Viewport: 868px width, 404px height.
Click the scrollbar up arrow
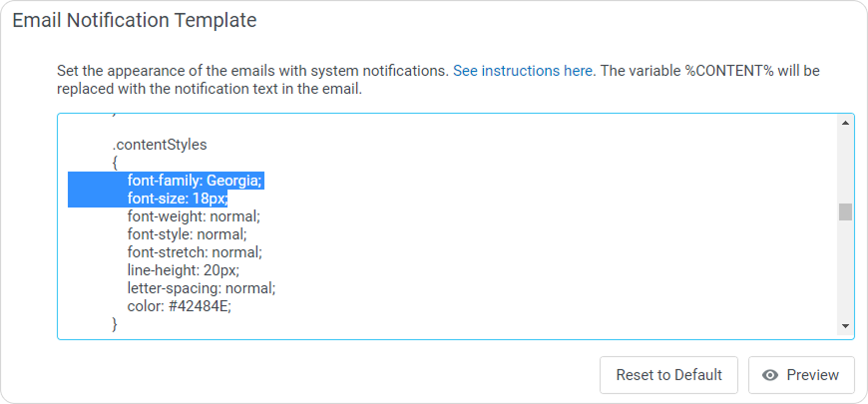845,124
